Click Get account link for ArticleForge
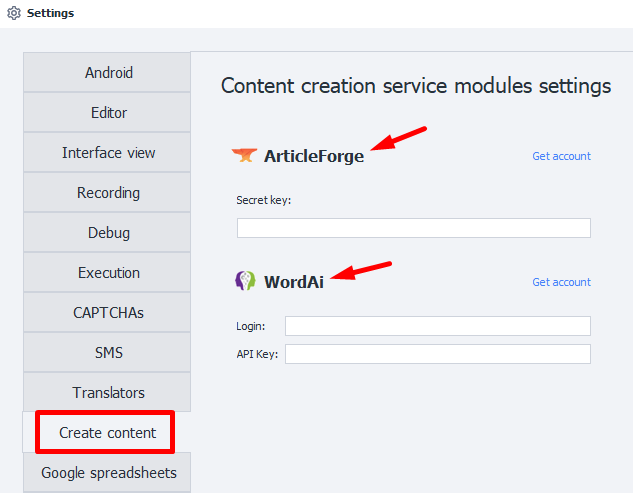 [x=561, y=156]
